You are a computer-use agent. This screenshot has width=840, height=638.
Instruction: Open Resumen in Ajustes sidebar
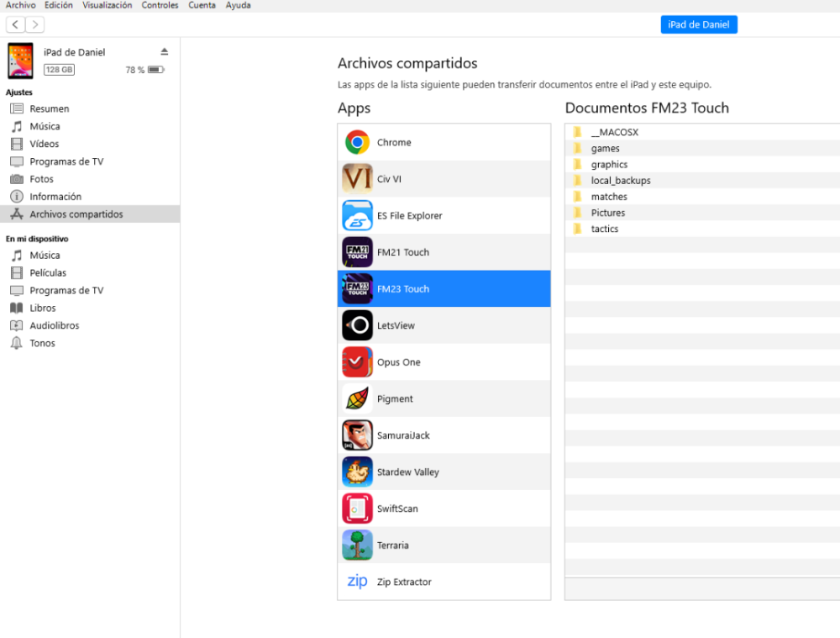[90, 108]
